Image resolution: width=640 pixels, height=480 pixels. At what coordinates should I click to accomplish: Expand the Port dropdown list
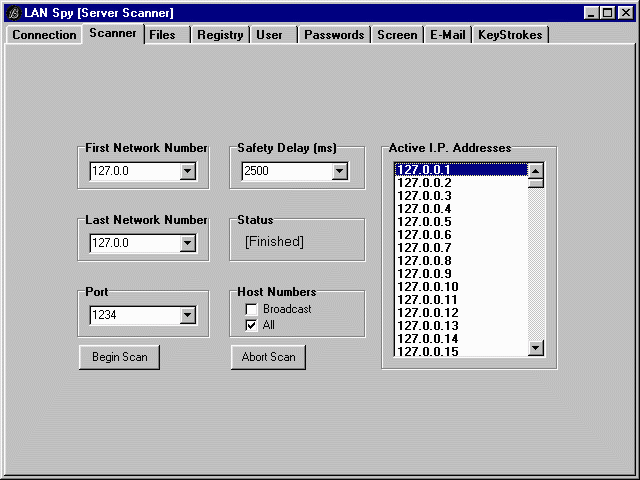(187, 316)
